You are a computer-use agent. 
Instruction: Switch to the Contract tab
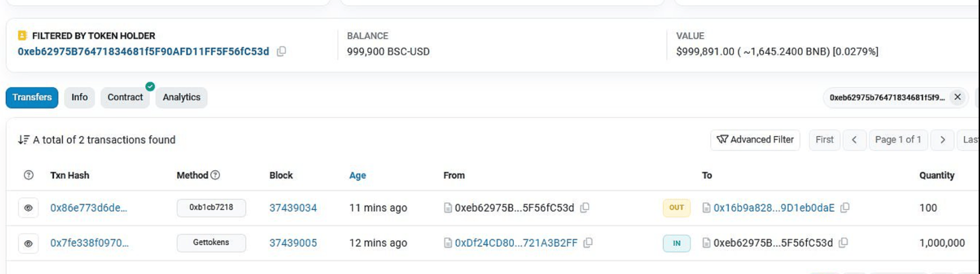point(125,98)
